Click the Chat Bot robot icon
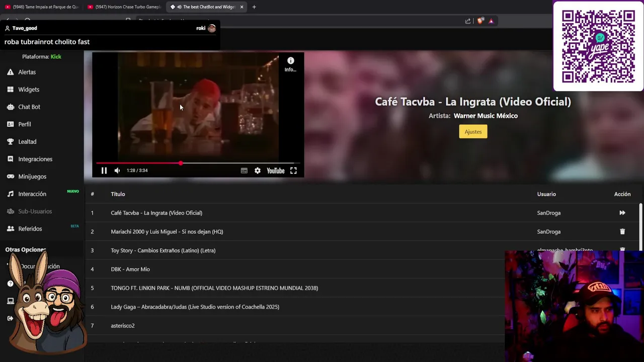Viewport: 644px width, 362px height. click(10, 107)
